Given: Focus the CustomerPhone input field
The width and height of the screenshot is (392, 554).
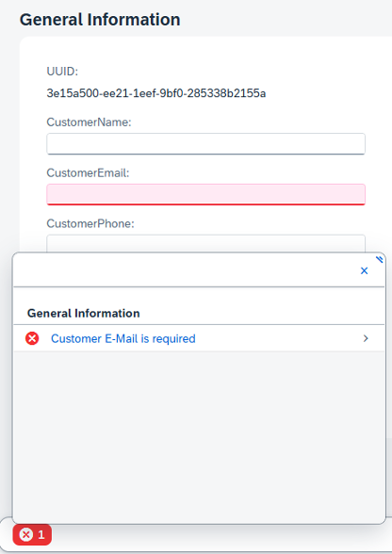Looking at the screenshot, I should (x=205, y=244).
